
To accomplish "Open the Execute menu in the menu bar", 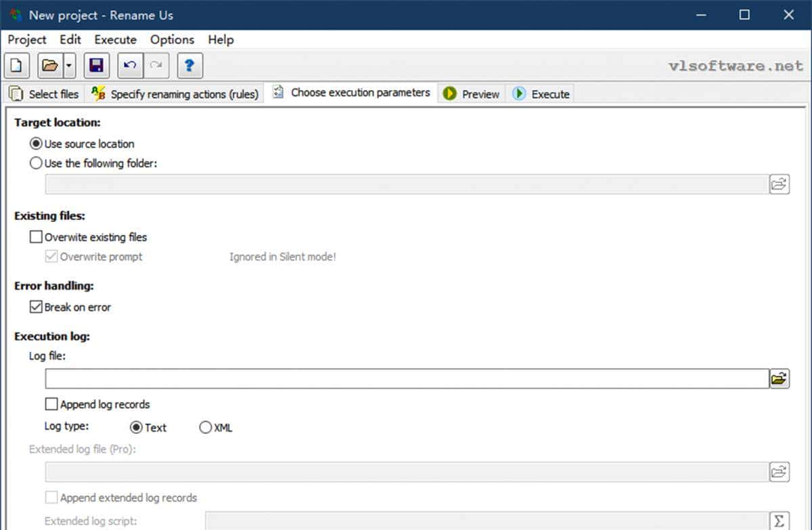I will coord(115,40).
